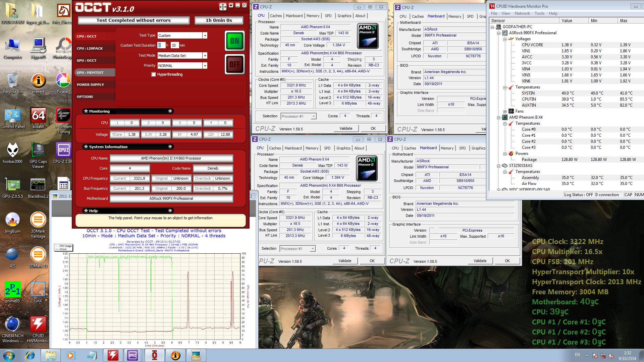Enable the Hyperthreading checkbox
The image size is (644, 362).
tap(154, 74)
